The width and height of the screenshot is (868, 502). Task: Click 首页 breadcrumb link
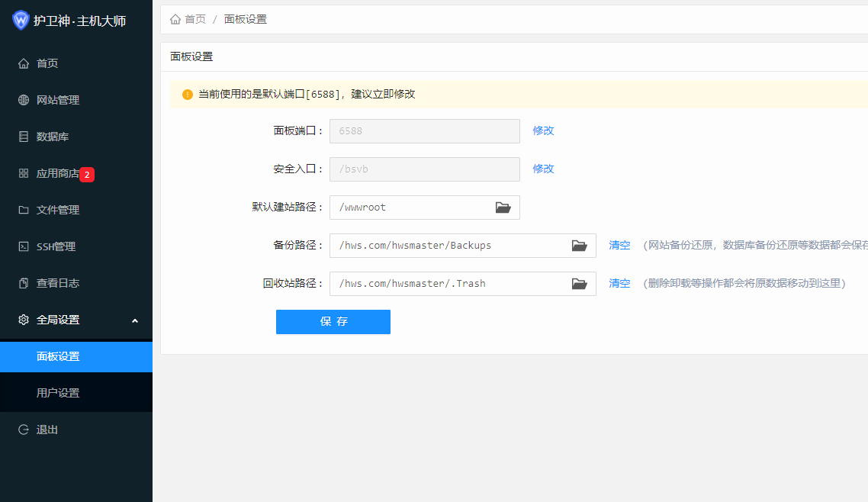click(195, 19)
